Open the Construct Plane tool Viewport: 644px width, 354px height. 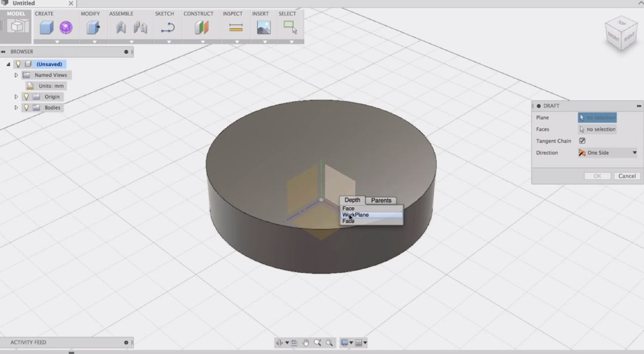[x=200, y=28]
